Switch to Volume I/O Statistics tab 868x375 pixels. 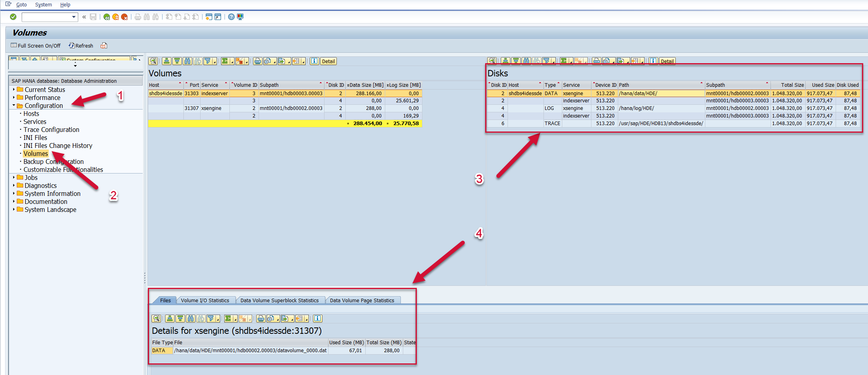[205, 300]
